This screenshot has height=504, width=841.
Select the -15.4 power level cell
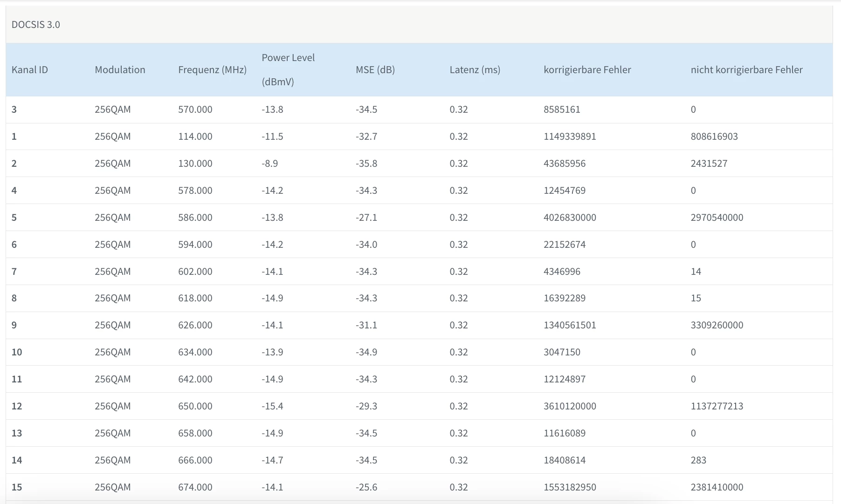272,406
